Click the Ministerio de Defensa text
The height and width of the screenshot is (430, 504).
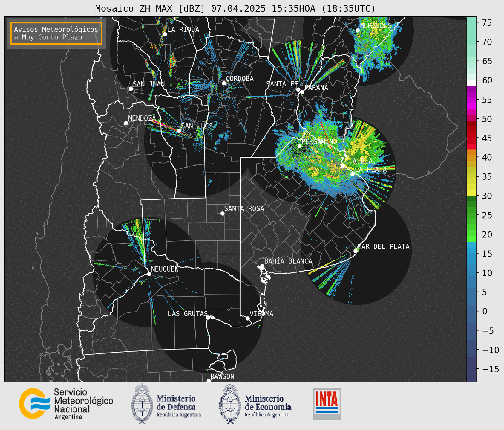(x=179, y=406)
